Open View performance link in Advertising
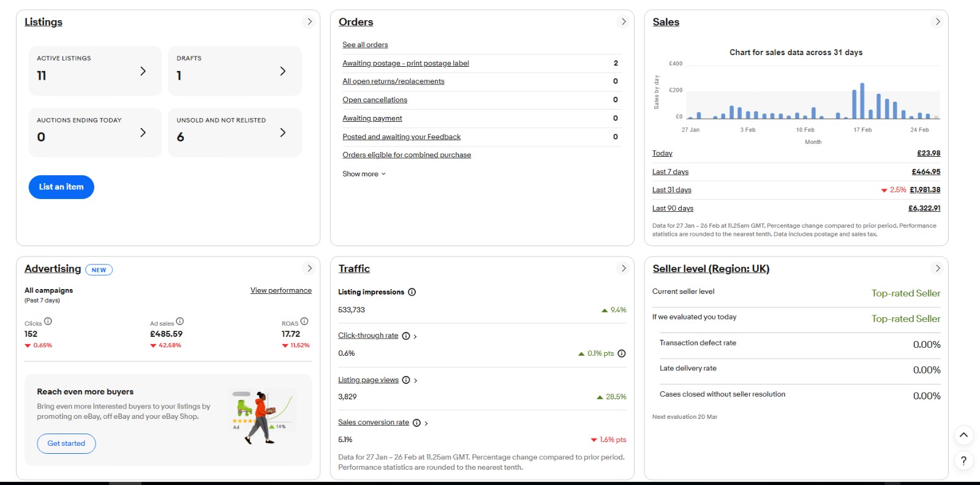This screenshot has width=980, height=485. tap(281, 290)
